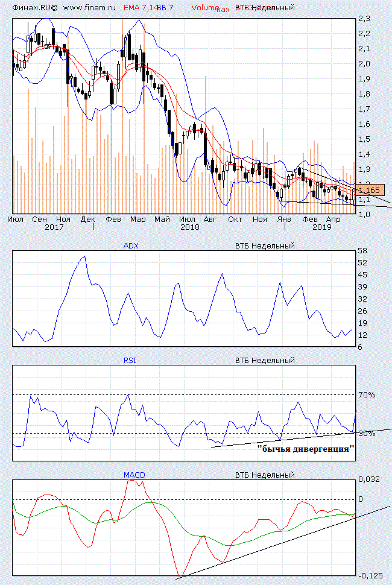Click the 0,032 value on MACD axis
This screenshot has width=392, height=585.
[x=369, y=479]
